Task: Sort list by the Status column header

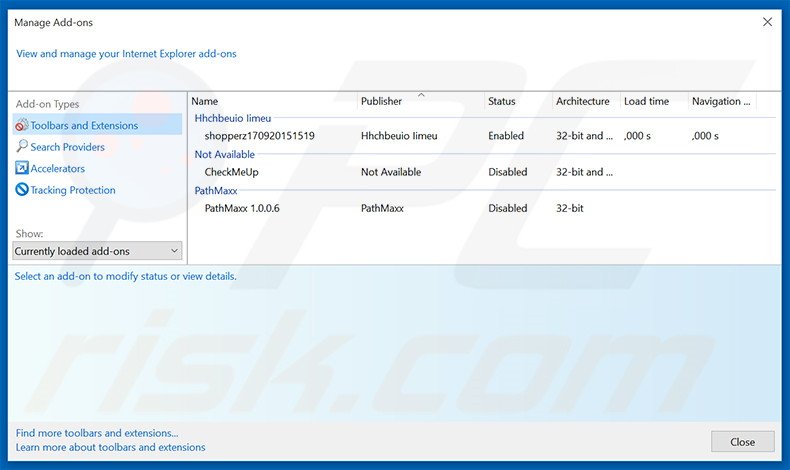Action: 518,101
